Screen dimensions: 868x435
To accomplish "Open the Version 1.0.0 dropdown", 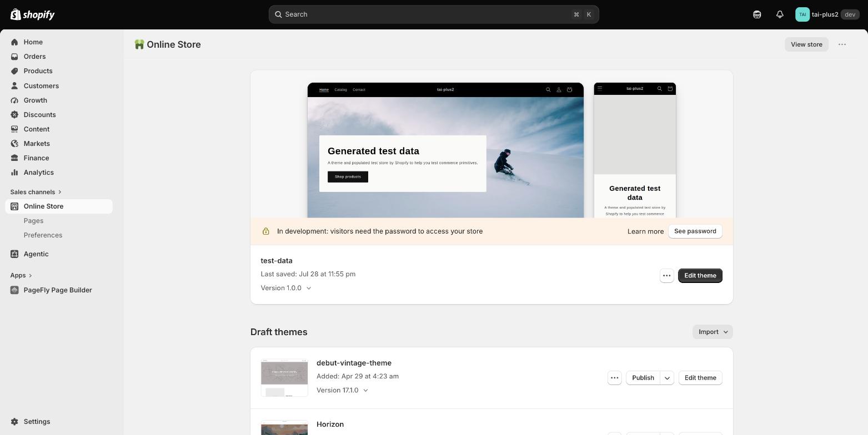I will [x=286, y=288].
